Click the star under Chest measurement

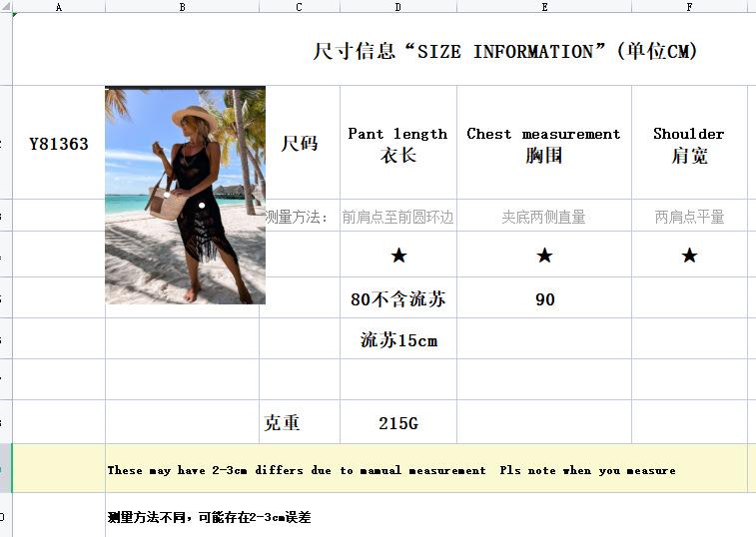544,256
